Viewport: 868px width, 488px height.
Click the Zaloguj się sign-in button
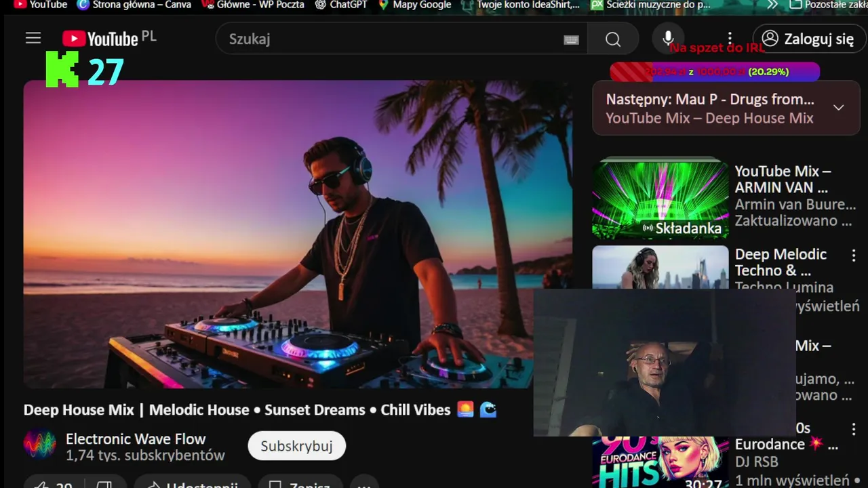(x=809, y=39)
